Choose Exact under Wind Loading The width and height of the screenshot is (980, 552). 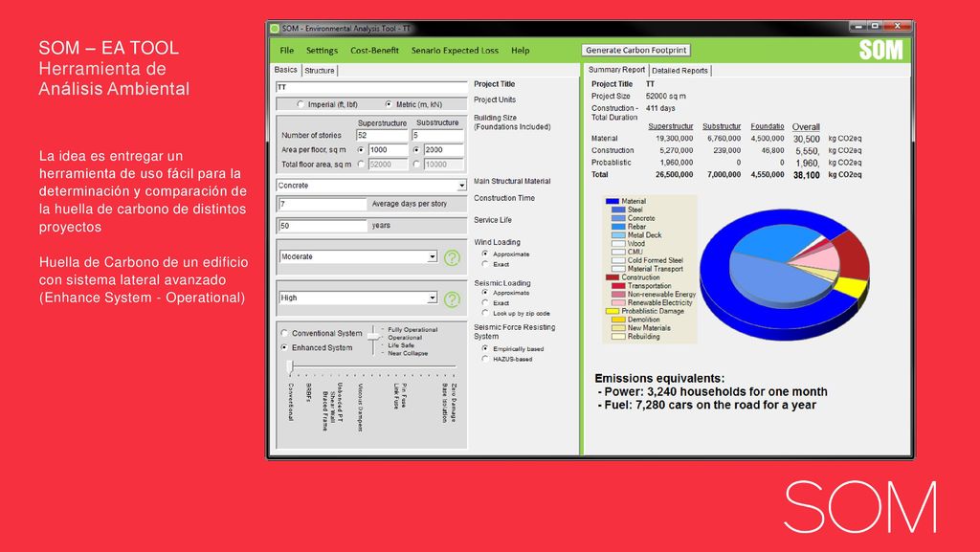[x=485, y=264]
